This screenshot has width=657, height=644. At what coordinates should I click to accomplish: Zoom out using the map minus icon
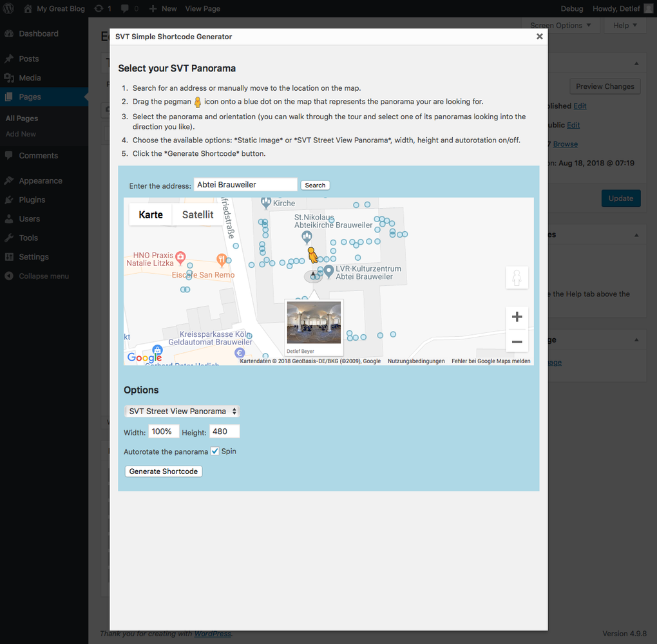point(517,341)
